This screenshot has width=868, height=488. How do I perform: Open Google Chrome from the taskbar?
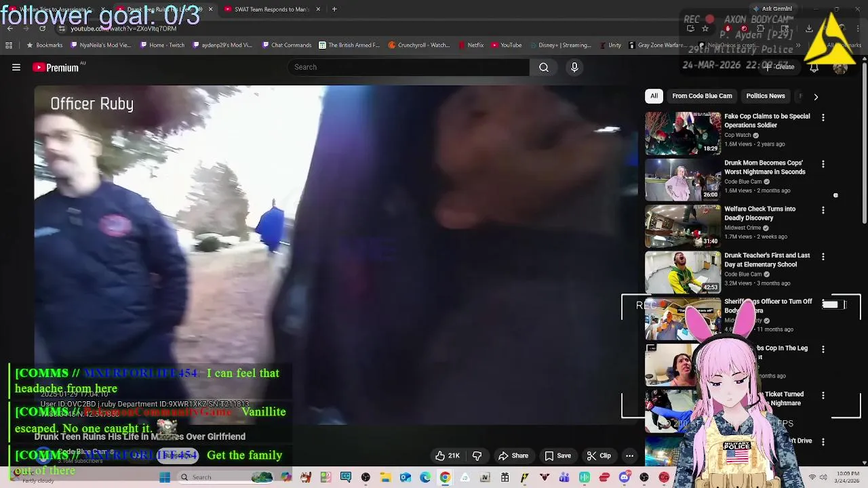click(x=445, y=477)
